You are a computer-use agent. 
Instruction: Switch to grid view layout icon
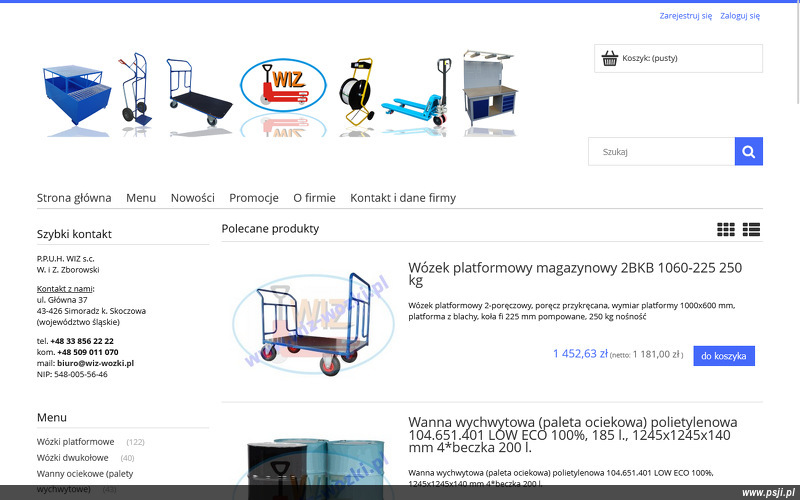click(x=726, y=230)
